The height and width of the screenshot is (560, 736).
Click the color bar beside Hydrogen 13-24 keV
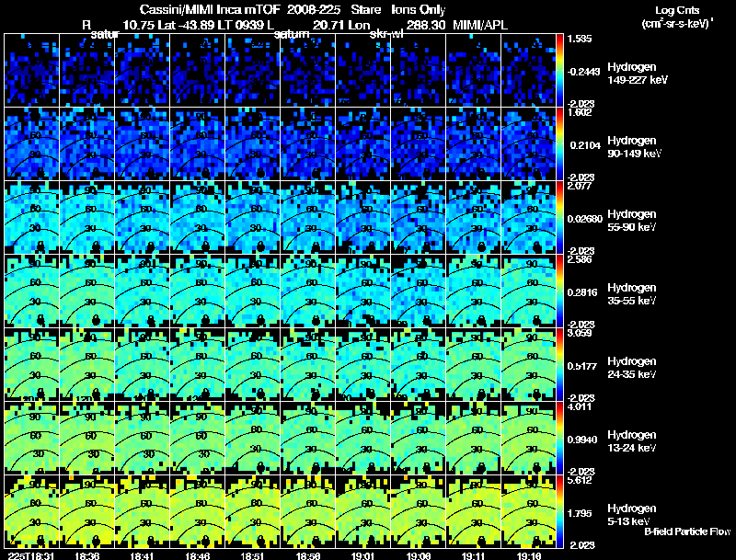tap(559, 439)
